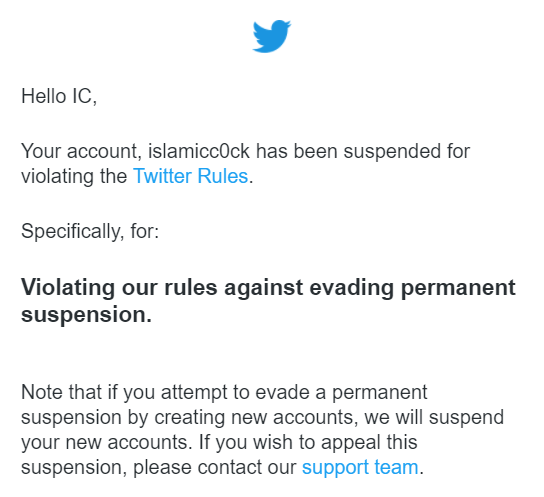Click the bold "Violating our rules" heading
544x497 pixels.
(x=119, y=288)
